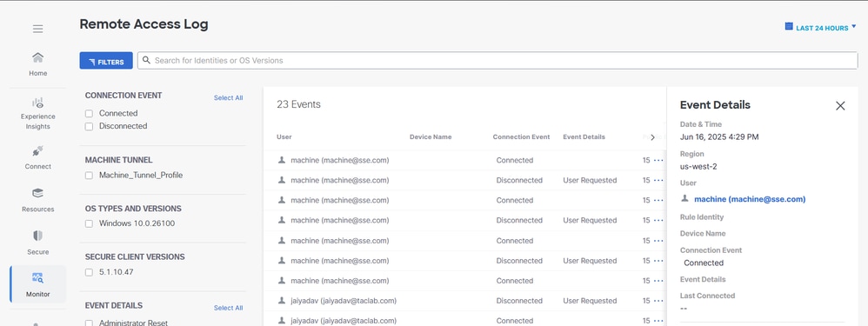Check the 5.1.10.47 client version checkbox
Image resolution: width=868 pixels, height=326 pixels.
[89, 272]
